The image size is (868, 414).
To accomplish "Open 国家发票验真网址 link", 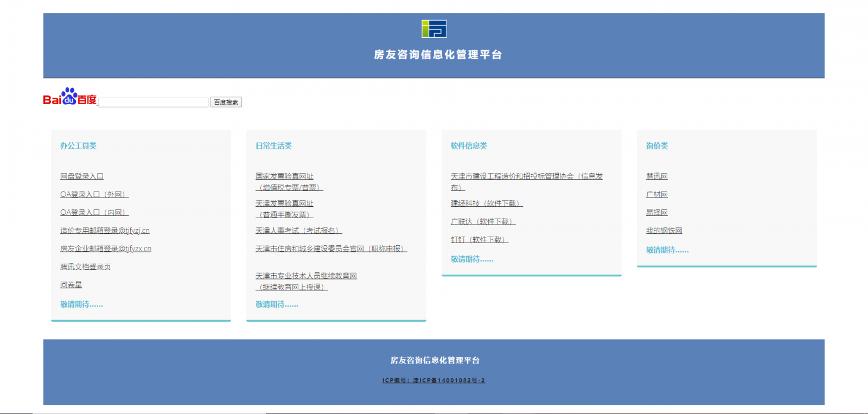I will pos(284,176).
